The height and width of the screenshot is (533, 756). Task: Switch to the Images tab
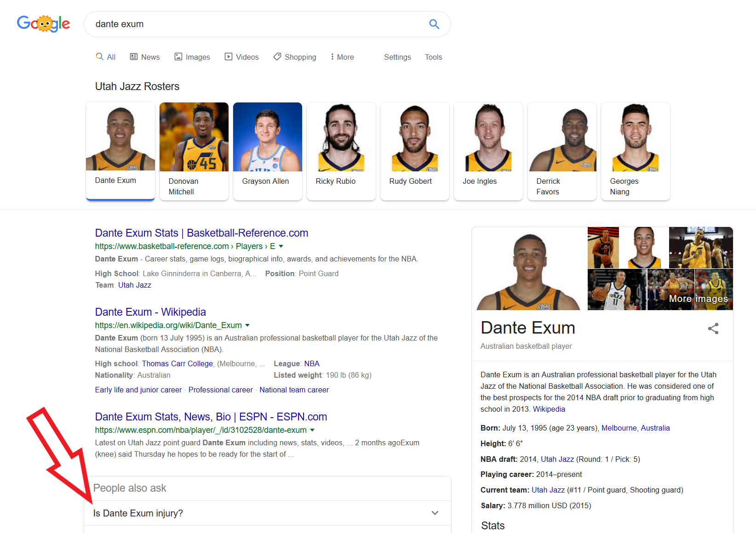click(192, 57)
